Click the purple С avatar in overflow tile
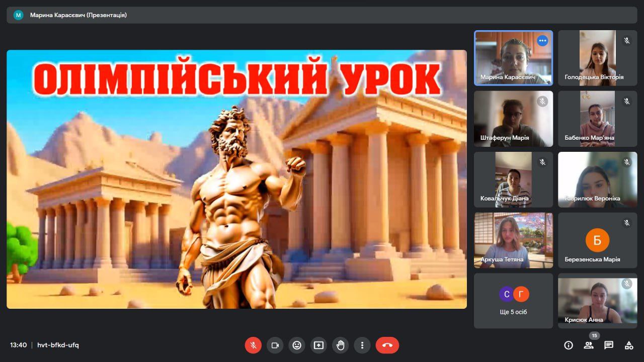This screenshot has height=362, width=644. click(x=507, y=294)
